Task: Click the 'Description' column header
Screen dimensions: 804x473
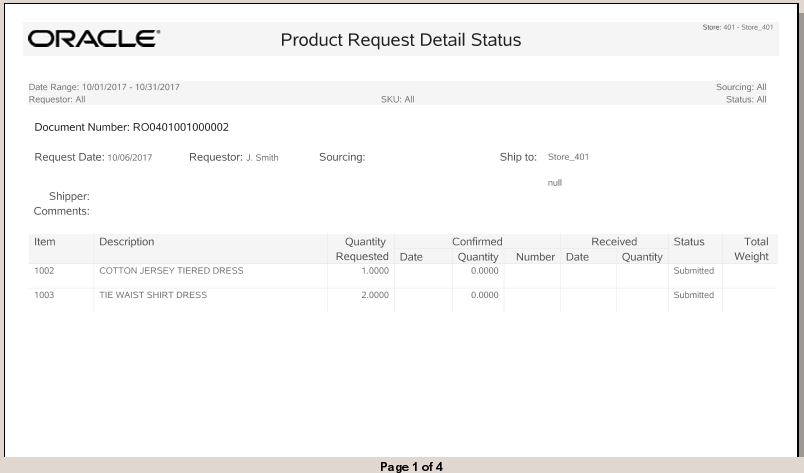Action: pyautogui.click(x=127, y=242)
